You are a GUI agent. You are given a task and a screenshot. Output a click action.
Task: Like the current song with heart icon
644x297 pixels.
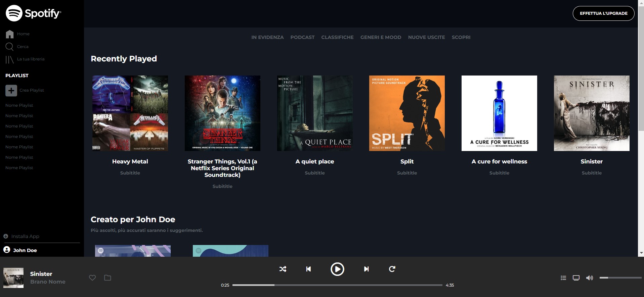click(92, 278)
